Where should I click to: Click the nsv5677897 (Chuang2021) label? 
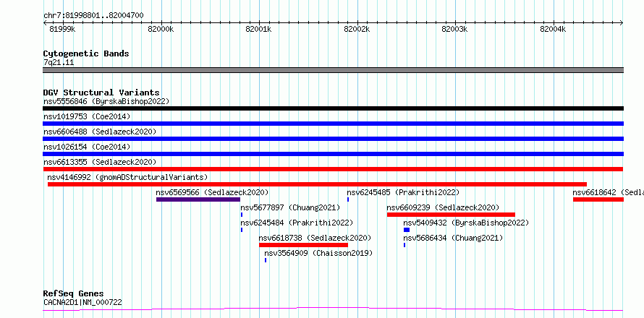pos(290,207)
